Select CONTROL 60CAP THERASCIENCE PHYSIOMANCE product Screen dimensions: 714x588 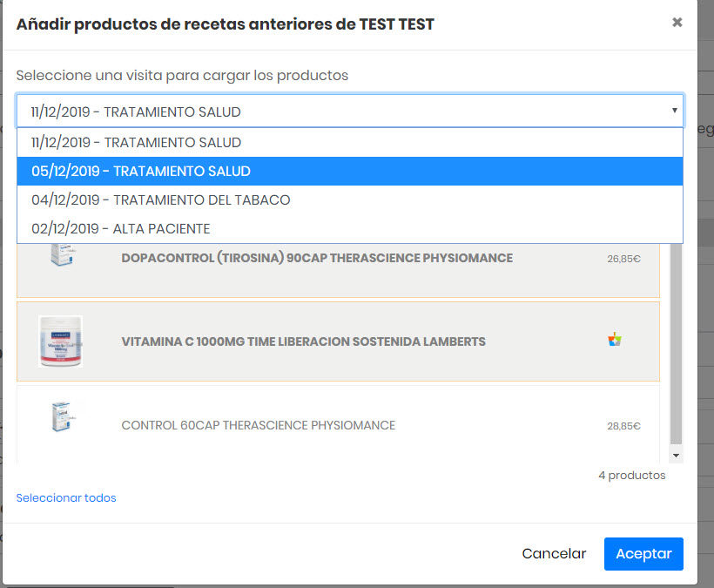click(259, 425)
